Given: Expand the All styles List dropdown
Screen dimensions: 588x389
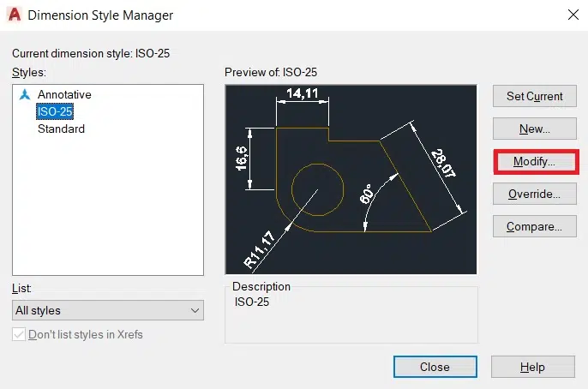Looking at the screenshot, I should [x=108, y=310].
